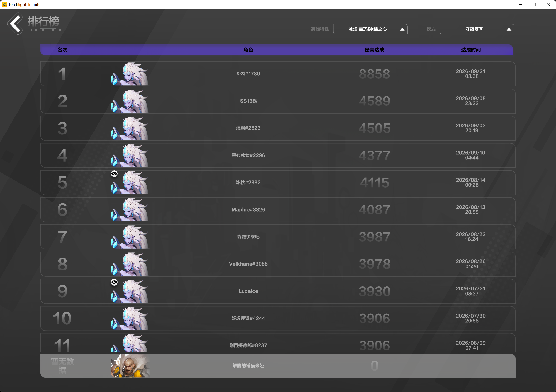View player name 冰秋#2382
556x392 pixels.
[248, 182]
